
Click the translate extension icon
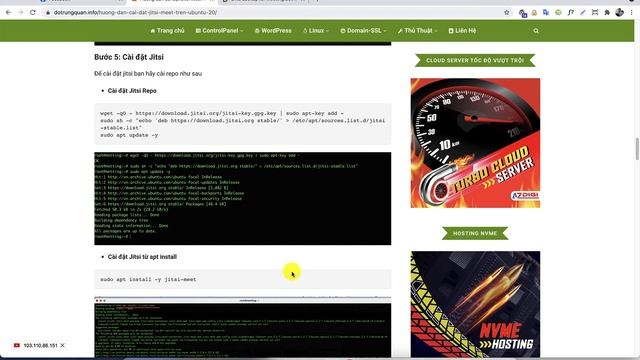[546, 12]
